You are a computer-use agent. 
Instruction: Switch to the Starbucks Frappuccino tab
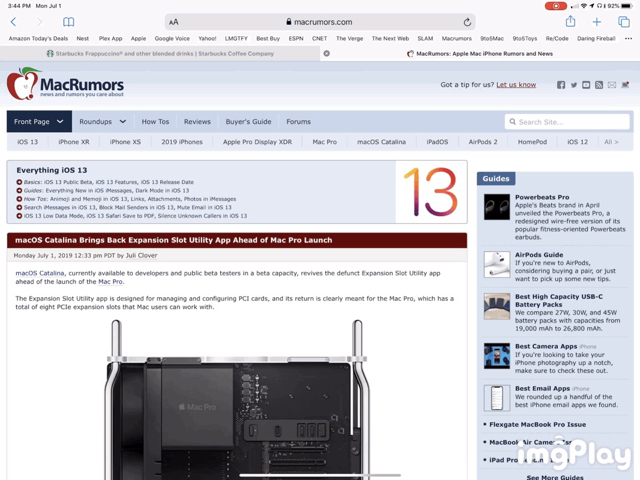pyautogui.click(x=160, y=53)
